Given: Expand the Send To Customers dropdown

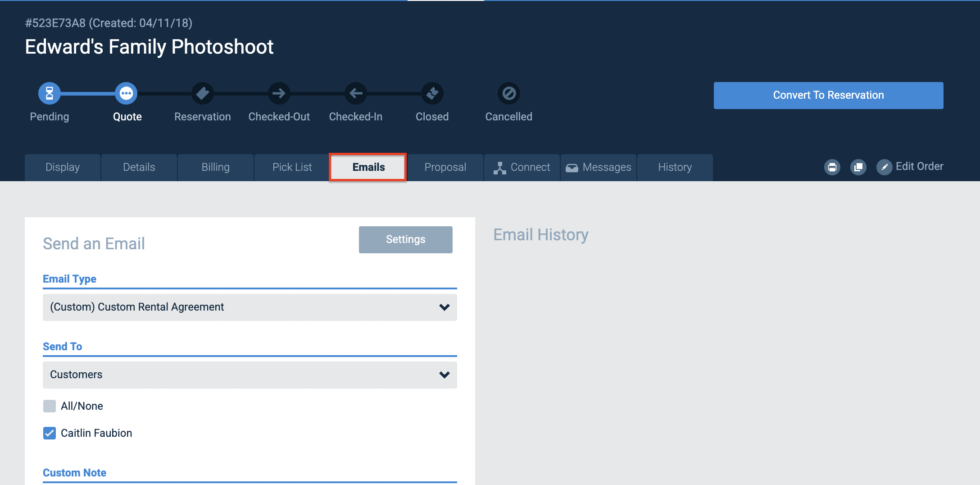Looking at the screenshot, I should (x=250, y=375).
